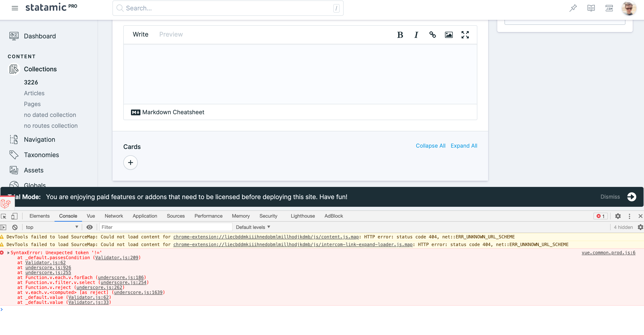The height and width of the screenshot is (335, 644).
Task: Show the console sidebar
Action: pos(3,227)
